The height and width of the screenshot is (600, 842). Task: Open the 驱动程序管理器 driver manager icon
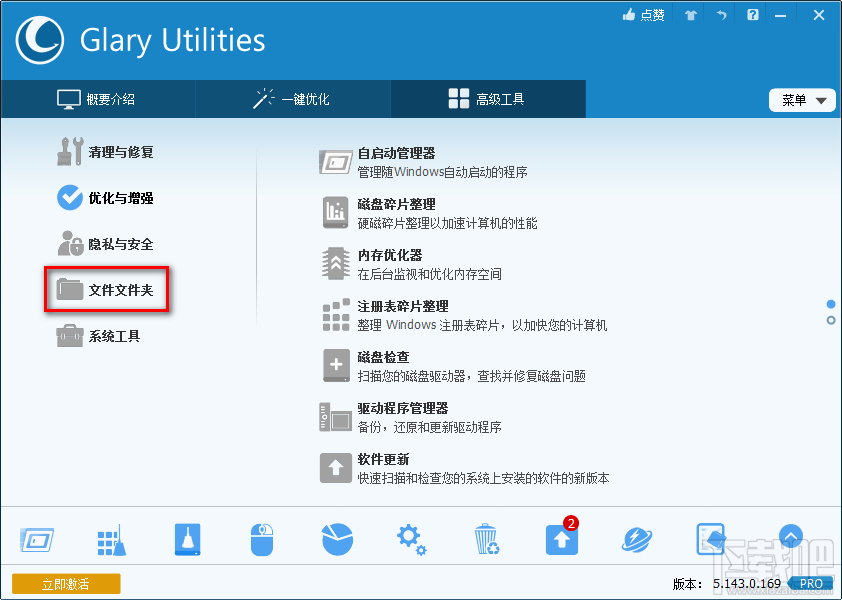click(x=336, y=416)
